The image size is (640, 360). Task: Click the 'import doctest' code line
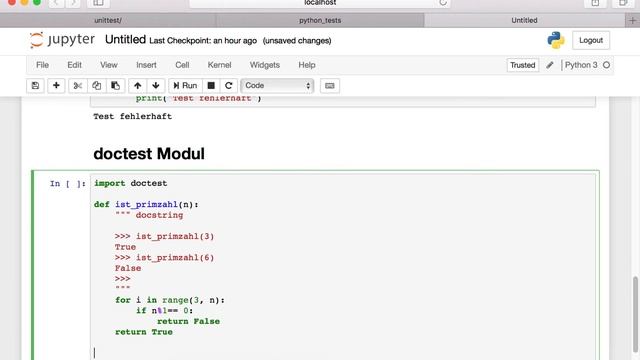coord(131,183)
